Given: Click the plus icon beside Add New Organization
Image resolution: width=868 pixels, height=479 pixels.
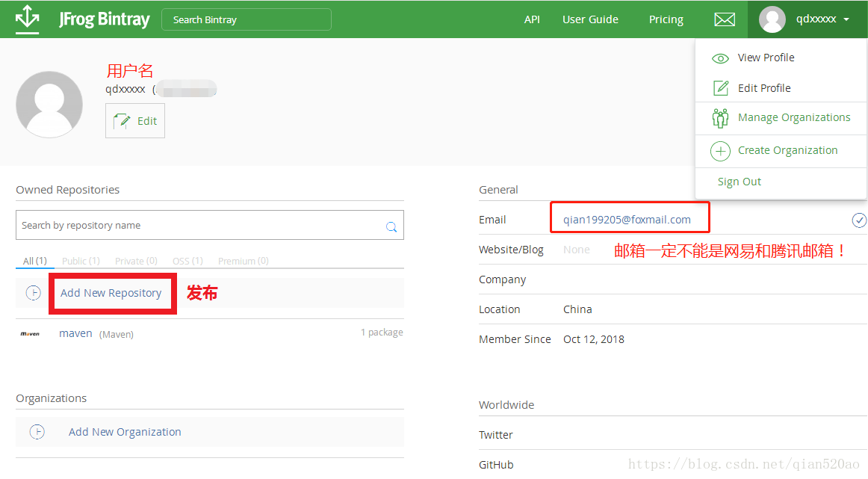Looking at the screenshot, I should 37,432.
